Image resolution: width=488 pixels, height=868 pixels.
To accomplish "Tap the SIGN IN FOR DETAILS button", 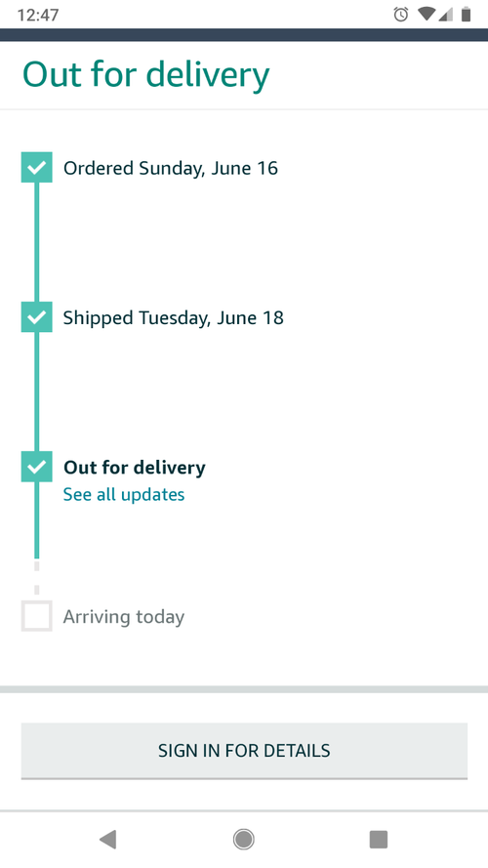I will [x=244, y=751].
